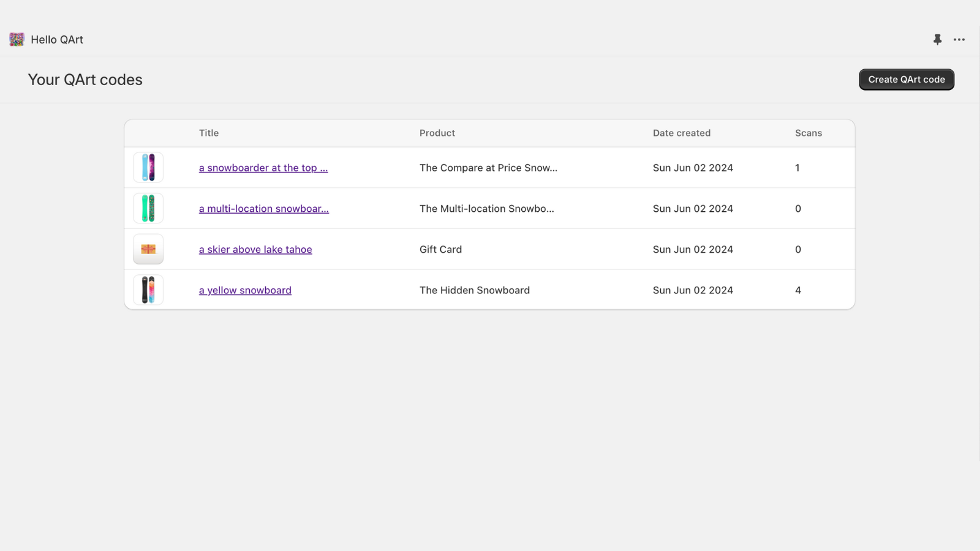Click the Hidden Snowboard row thumbnail
Viewport: 980px width, 551px height.
coord(148,290)
